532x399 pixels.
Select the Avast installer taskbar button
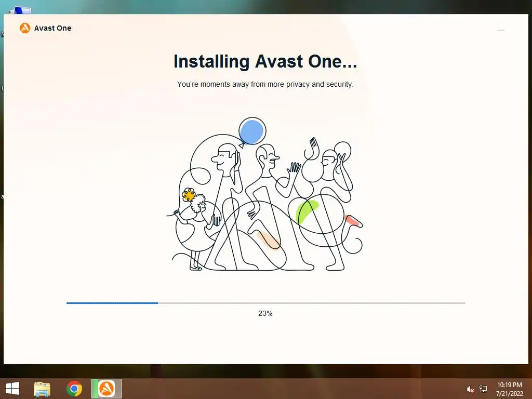107,389
